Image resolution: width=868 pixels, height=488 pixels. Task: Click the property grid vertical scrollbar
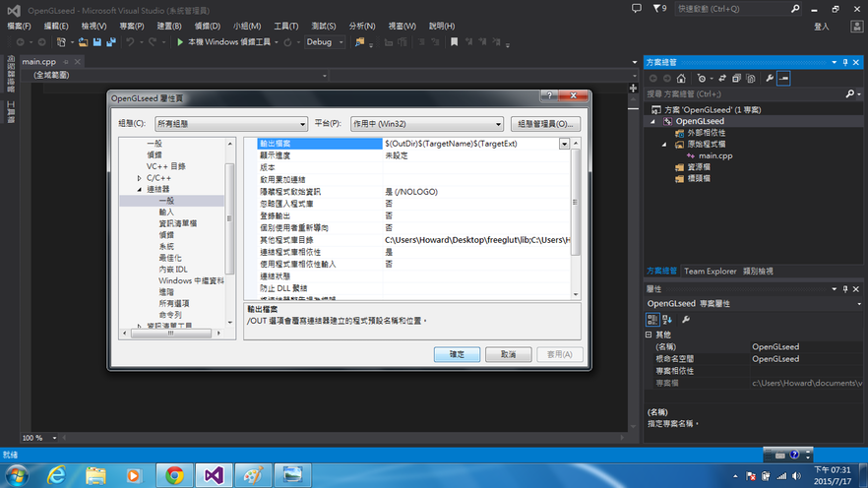point(576,218)
